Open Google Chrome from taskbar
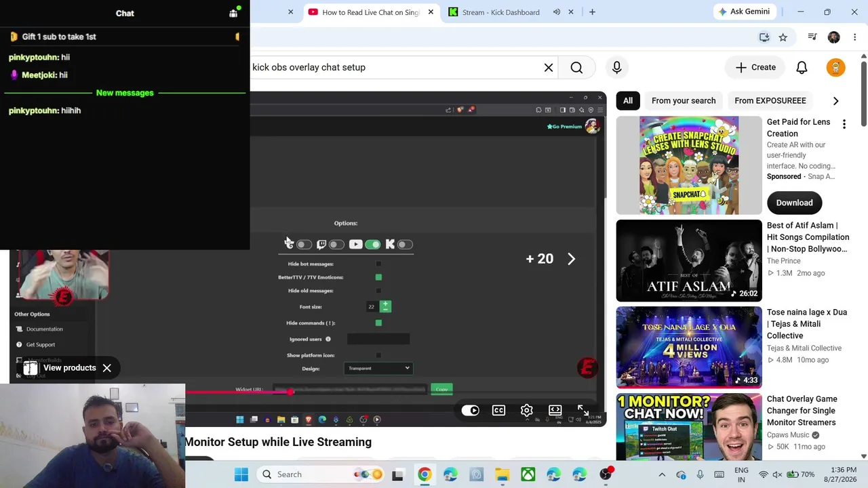 (424, 474)
